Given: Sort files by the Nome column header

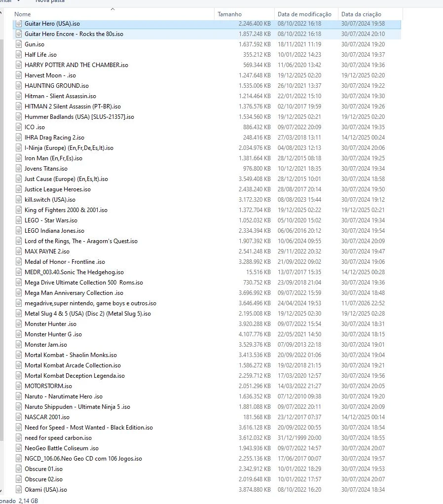Looking at the screenshot, I should click(23, 14).
